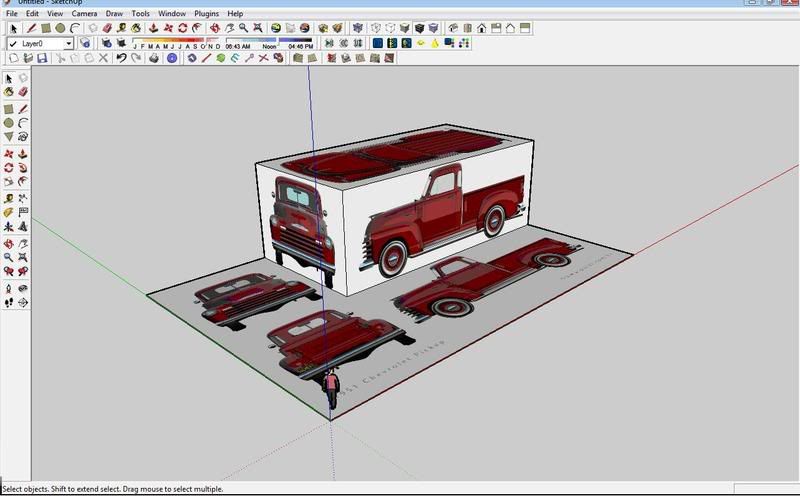800x496 pixels.
Task: Open the Draw menu
Action: tap(114, 14)
